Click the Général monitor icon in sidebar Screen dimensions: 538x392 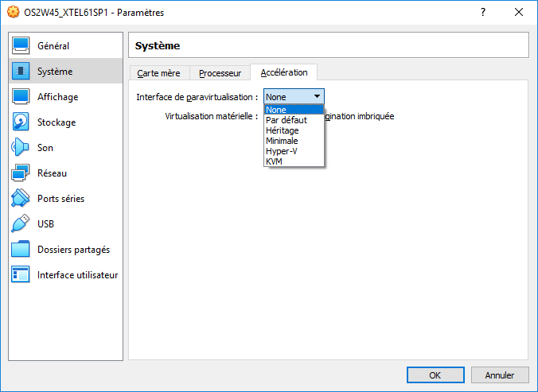21,46
